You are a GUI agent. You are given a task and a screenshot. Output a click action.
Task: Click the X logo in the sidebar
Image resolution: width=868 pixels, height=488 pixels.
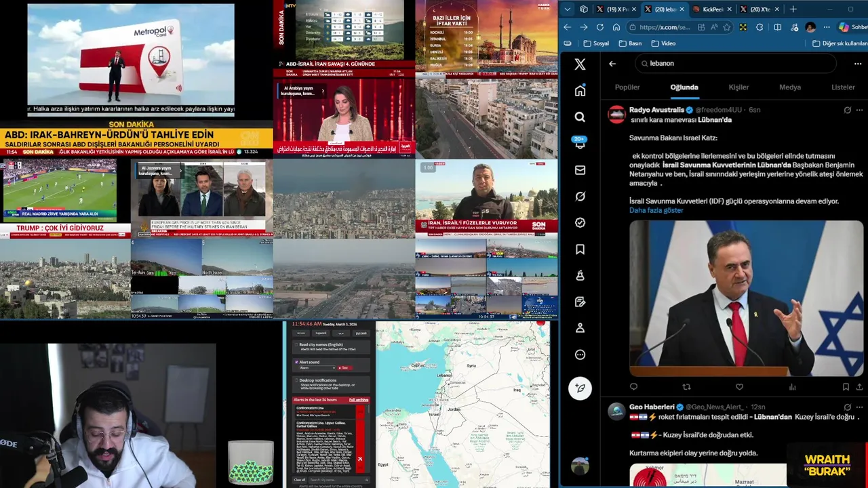point(580,64)
